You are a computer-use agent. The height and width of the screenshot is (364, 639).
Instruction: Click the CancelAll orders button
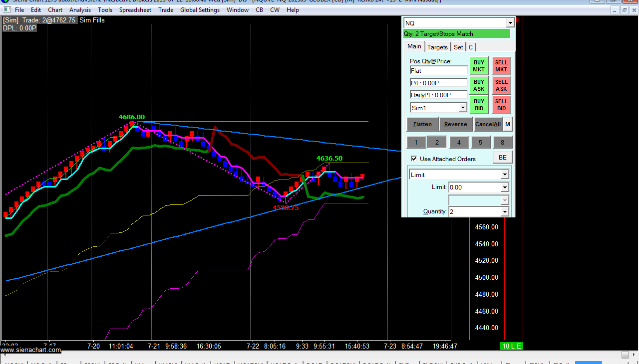[x=488, y=124]
